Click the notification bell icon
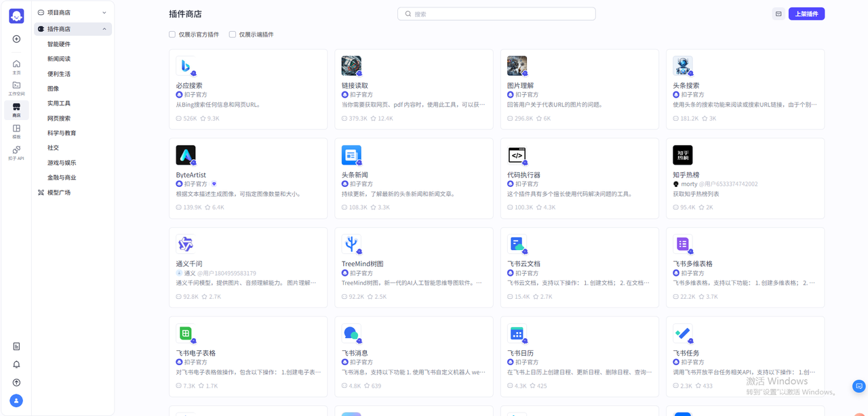This screenshot has width=868, height=416. [16, 365]
